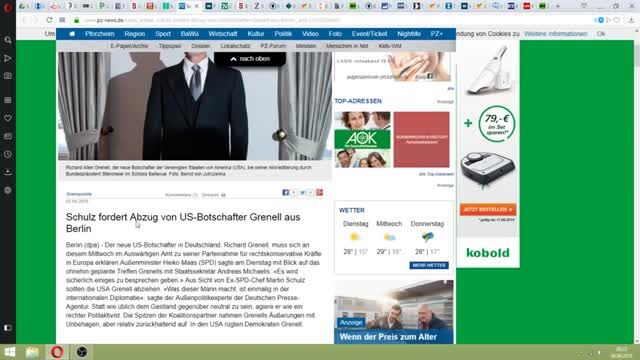The width and height of the screenshot is (640, 360).
Task: Click the 'nach oben' button
Action: (250, 59)
